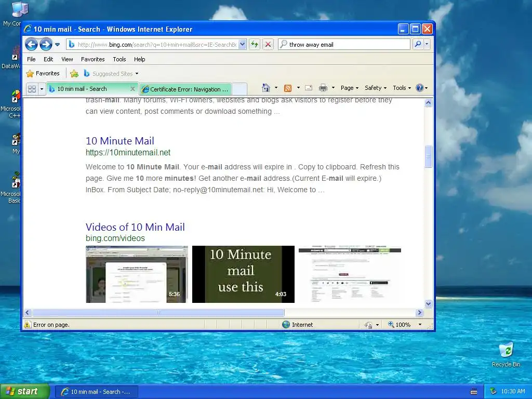Expand the zoom level dropdown arrow

point(420,325)
